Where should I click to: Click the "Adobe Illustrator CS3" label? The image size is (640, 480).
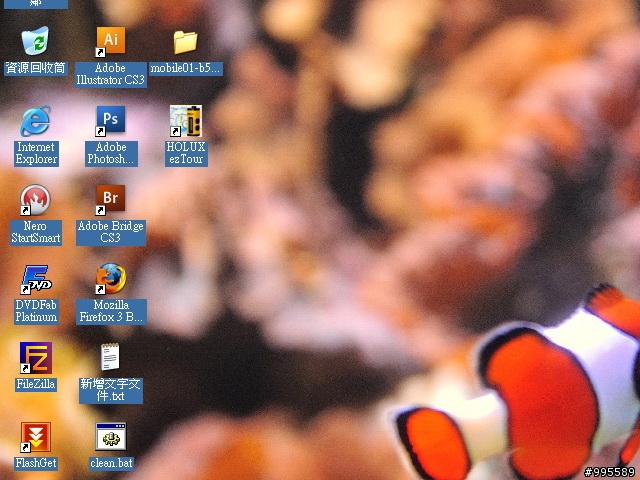tap(111, 74)
